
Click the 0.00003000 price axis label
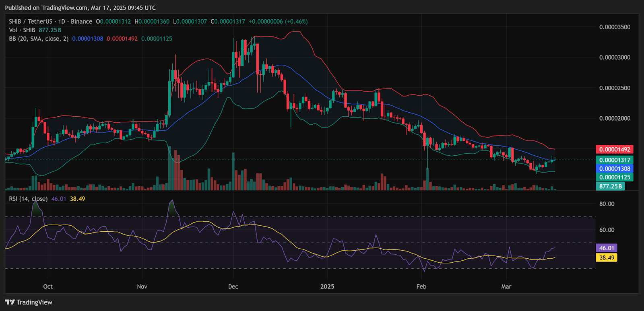click(615, 58)
